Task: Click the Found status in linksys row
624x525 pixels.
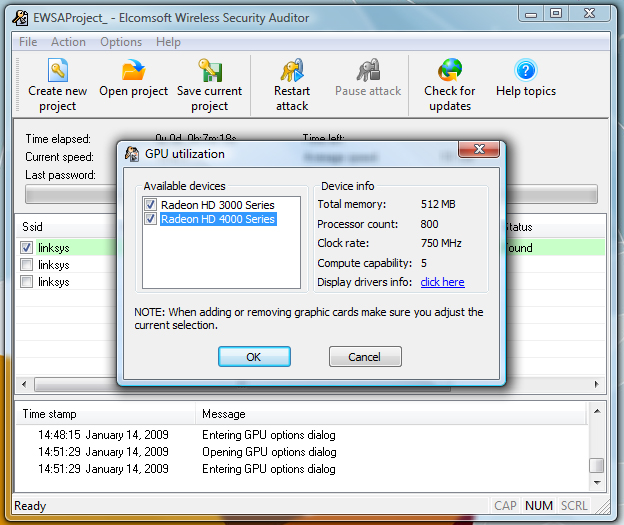Action: point(519,248)
